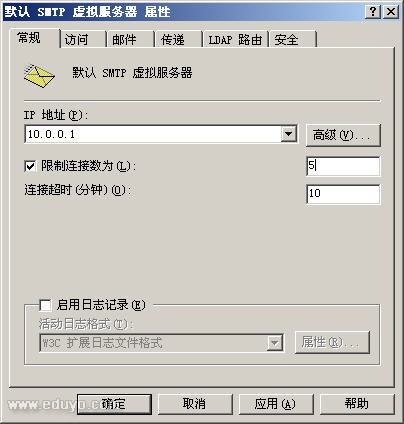Screen dimensions: 404x424
Task: Switch to the 邮件 tab
Action: (131, 40)
